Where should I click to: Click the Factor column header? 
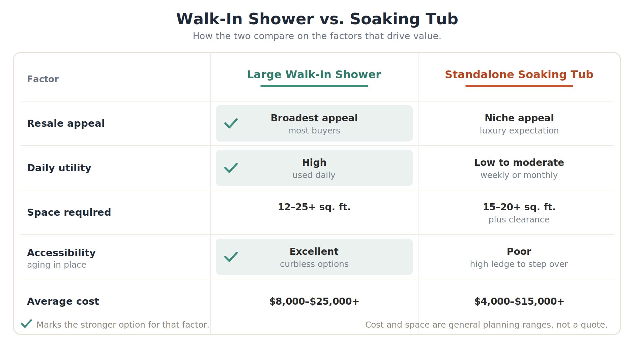click(43, 79)
